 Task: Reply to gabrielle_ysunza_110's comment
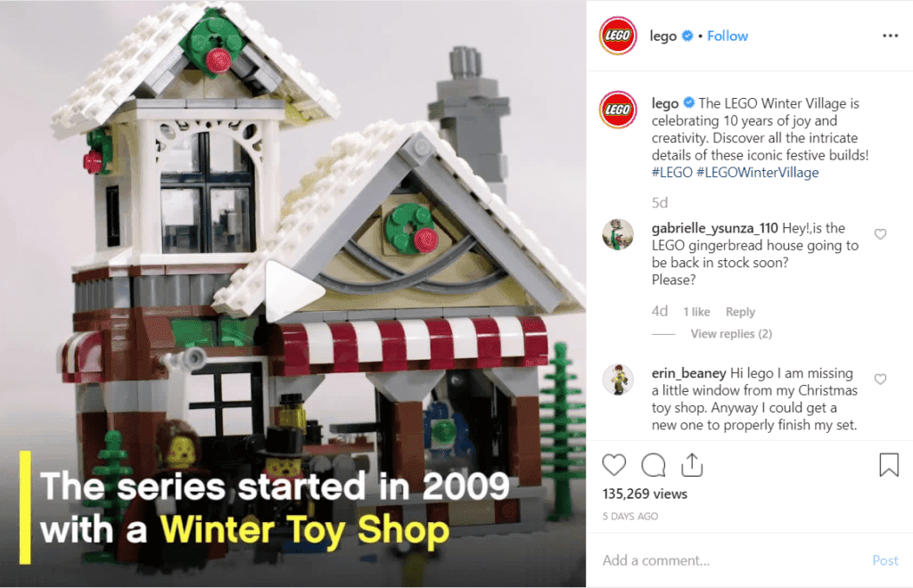click(x=740, y=313)
